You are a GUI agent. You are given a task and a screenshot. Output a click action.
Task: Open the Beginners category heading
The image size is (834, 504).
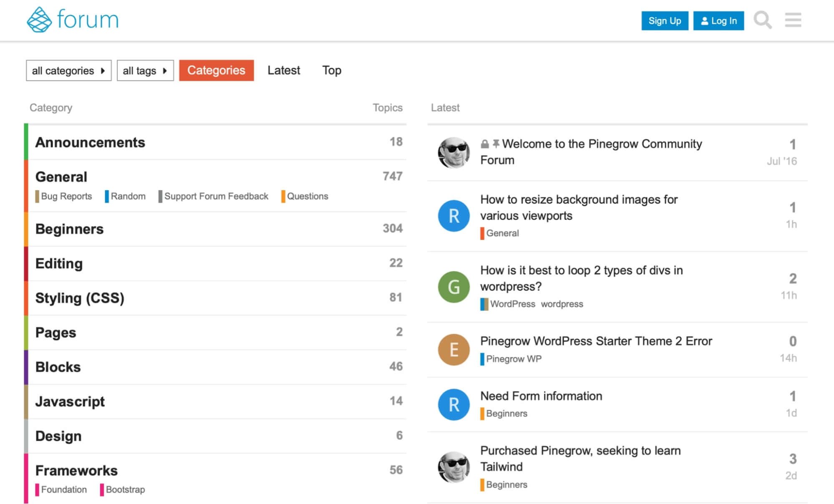[x=69, y=229]
